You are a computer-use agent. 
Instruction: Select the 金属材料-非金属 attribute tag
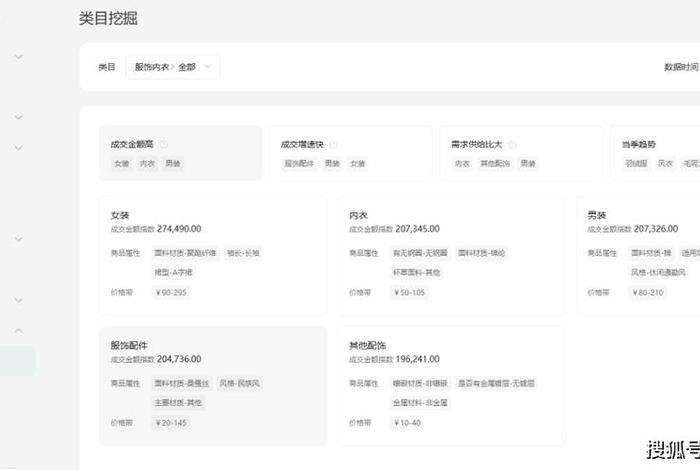420,403
